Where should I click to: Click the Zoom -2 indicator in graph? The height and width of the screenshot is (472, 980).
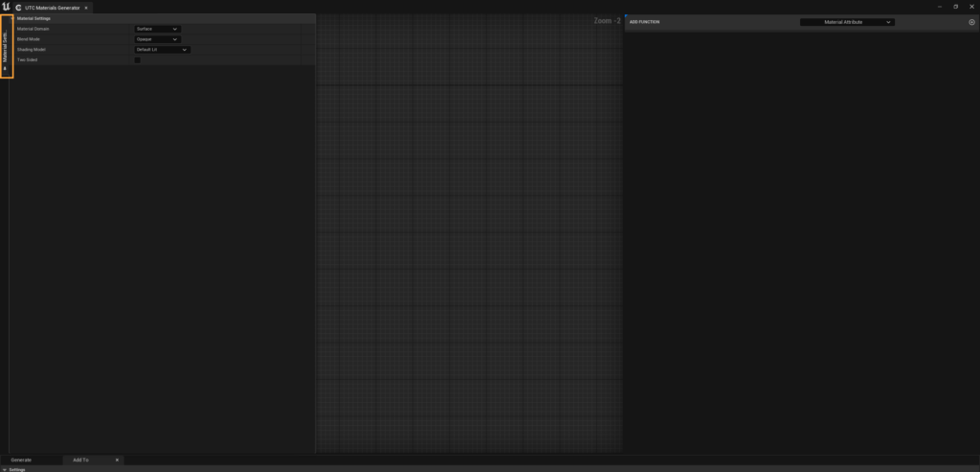point(607,21)
